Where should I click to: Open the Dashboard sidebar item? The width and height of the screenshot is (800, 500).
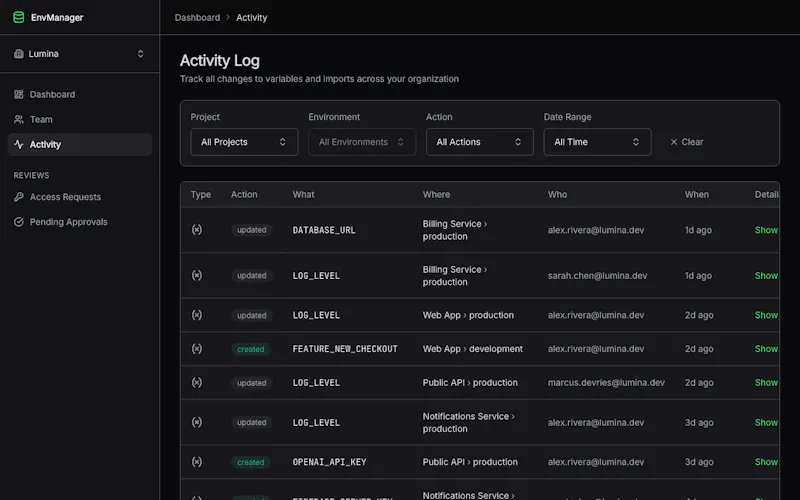tap(80, 94)
